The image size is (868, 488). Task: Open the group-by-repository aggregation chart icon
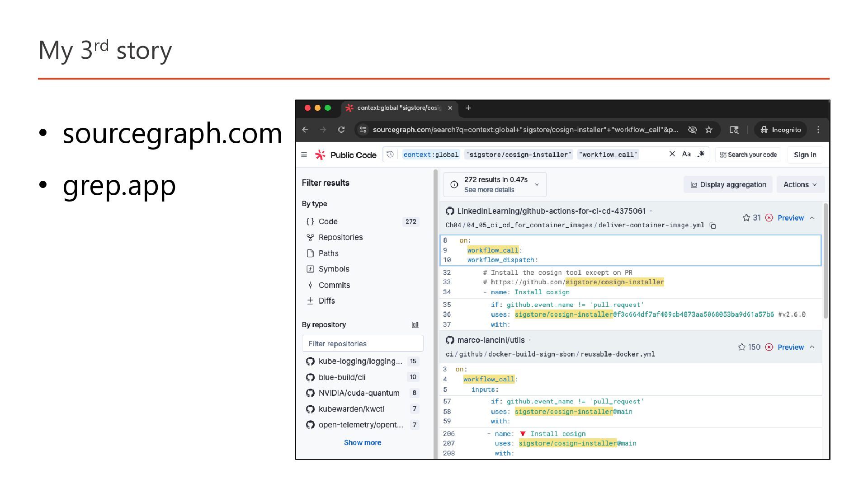pyautogui.click(x=415, y=325)
